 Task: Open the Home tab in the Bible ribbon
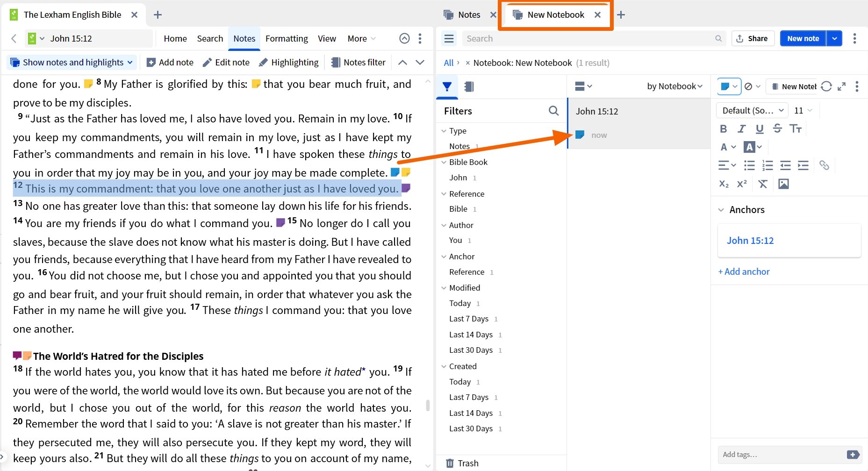tap(175, 38)
